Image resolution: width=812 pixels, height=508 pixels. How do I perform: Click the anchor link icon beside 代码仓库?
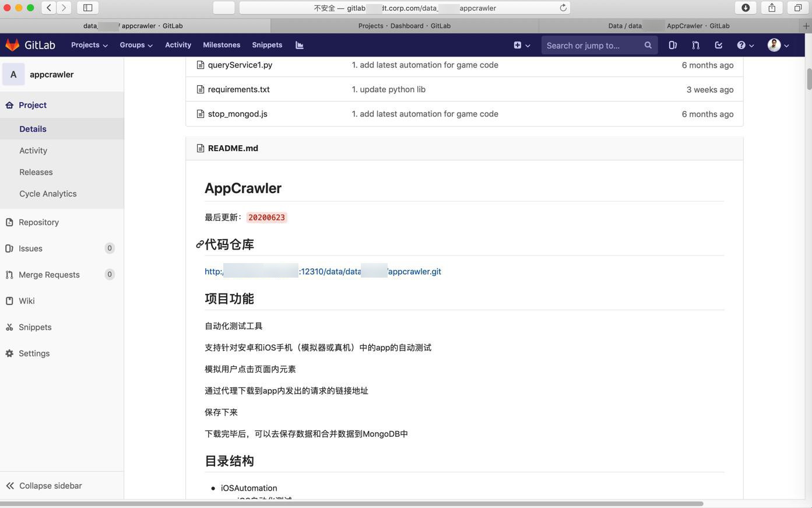pyautogui.click(x=199, y=244)
